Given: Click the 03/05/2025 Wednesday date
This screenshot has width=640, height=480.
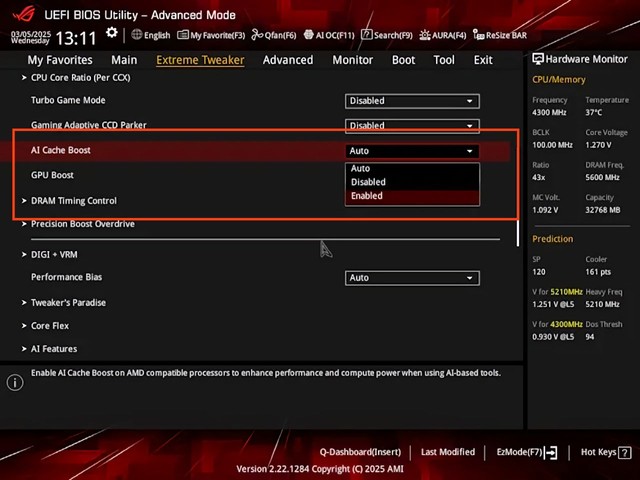Looking at the screenshot, I should click(x=31, y=37).
